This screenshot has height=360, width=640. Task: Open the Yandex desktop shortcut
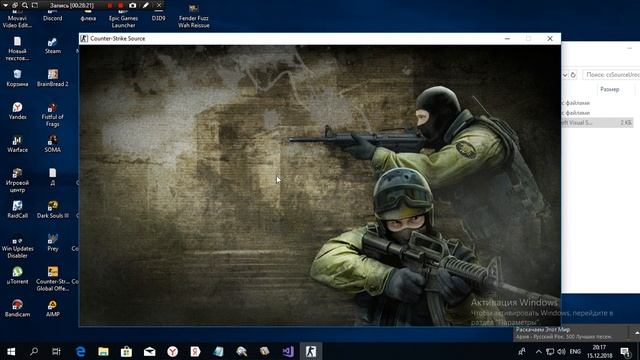pos(17,111)
